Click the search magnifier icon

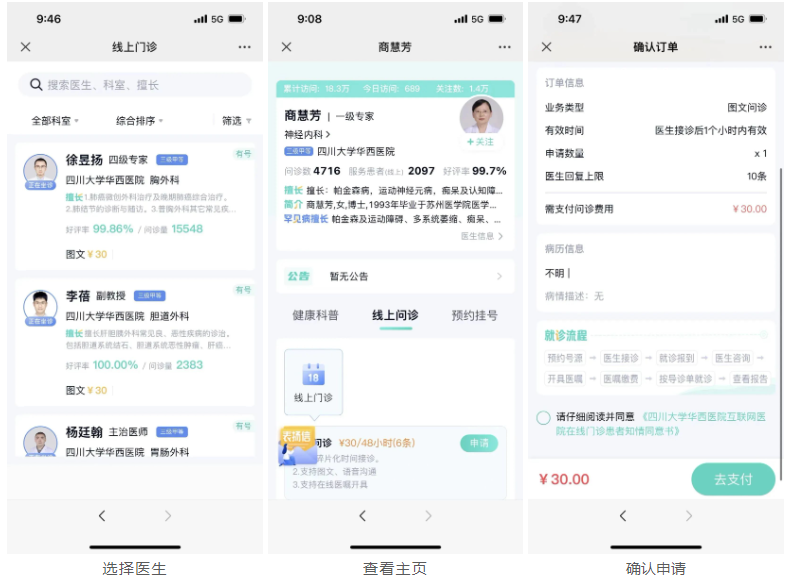pyautogui.click(x=36, y=84)
